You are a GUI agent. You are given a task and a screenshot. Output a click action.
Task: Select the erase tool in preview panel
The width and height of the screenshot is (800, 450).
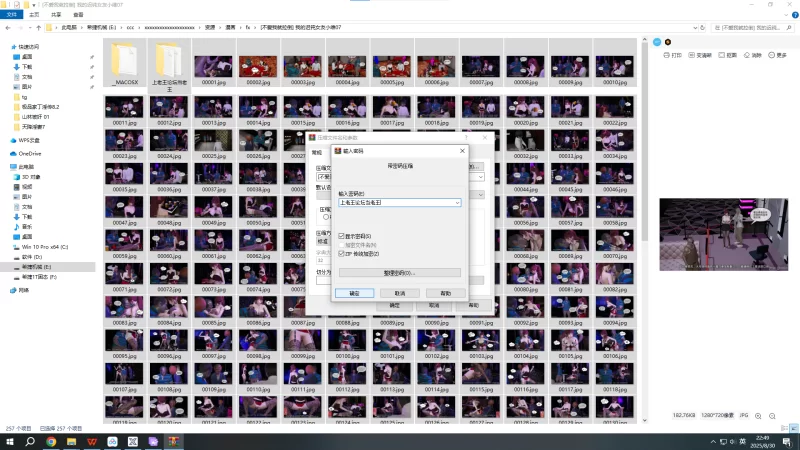coord(753,55)
